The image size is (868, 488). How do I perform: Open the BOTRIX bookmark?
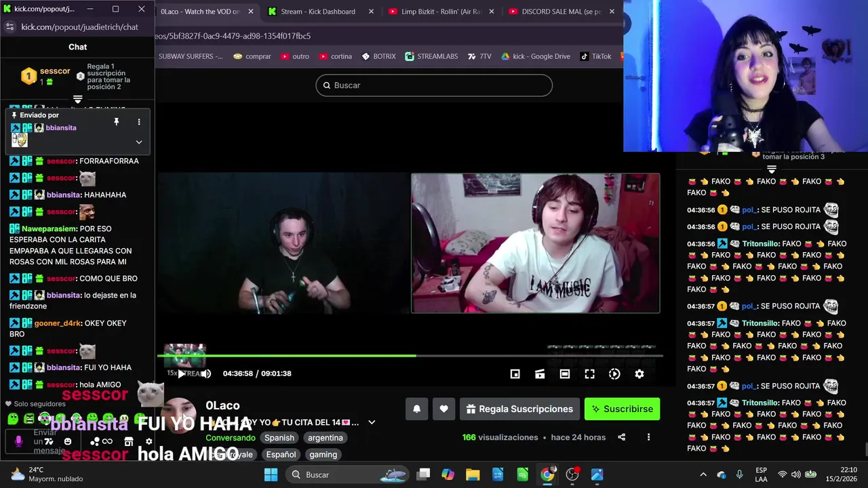point(378,56)
